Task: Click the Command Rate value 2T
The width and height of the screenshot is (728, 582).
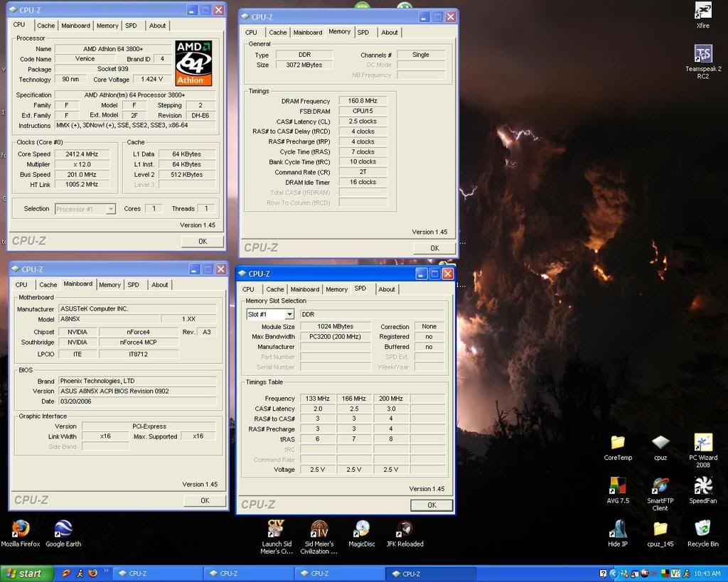Action: pos(363,172)
